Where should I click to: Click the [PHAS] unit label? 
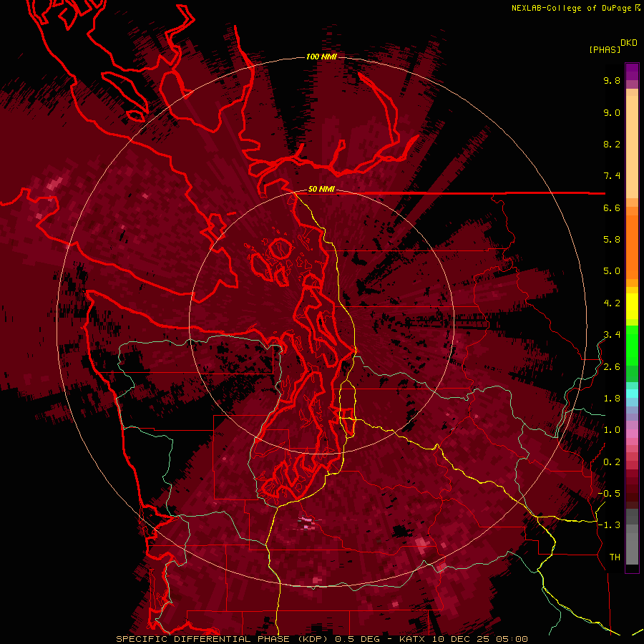click(x=605, y=49)
